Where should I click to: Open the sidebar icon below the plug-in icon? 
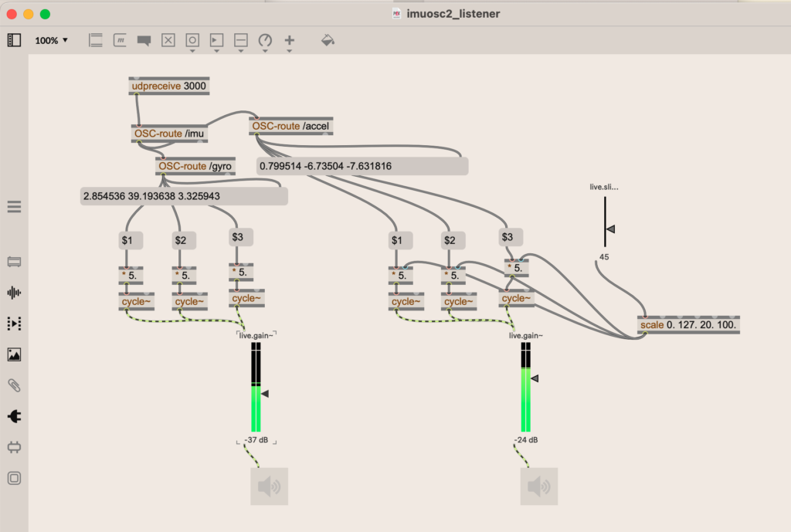(14, 447)
